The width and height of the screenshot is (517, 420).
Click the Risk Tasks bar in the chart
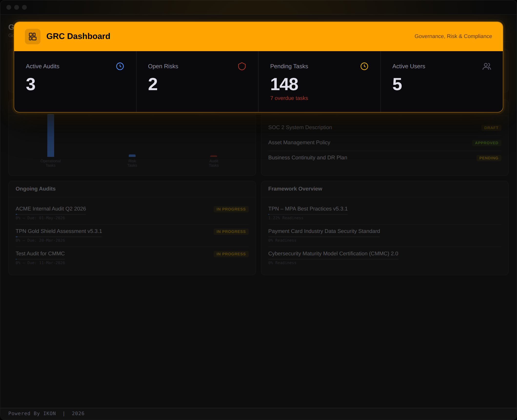click(x=132, y=155)
